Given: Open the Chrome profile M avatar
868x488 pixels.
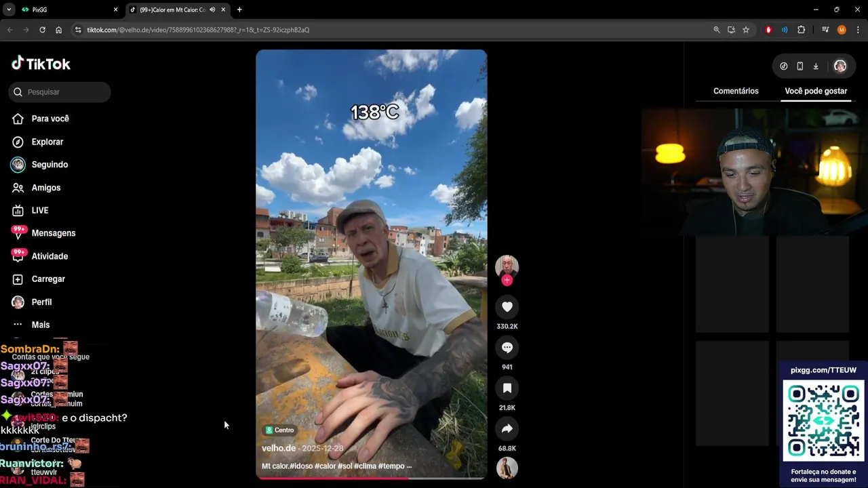Looking at the screenshot, I should [x=842, y=30].
